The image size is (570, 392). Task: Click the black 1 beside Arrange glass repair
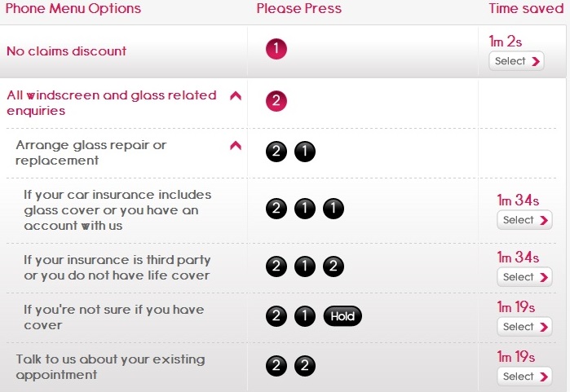(x=305, y=152)
